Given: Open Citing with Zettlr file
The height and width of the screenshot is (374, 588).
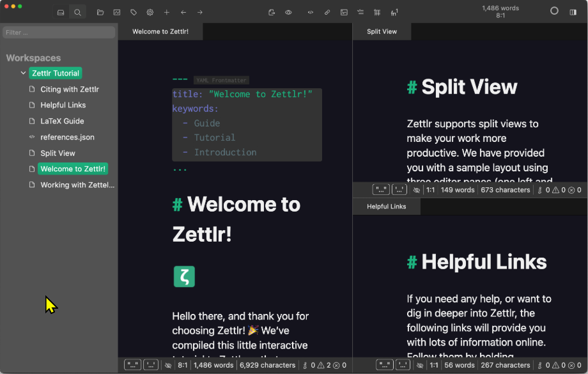Looking at the screenshot, I should pos(70,90).
